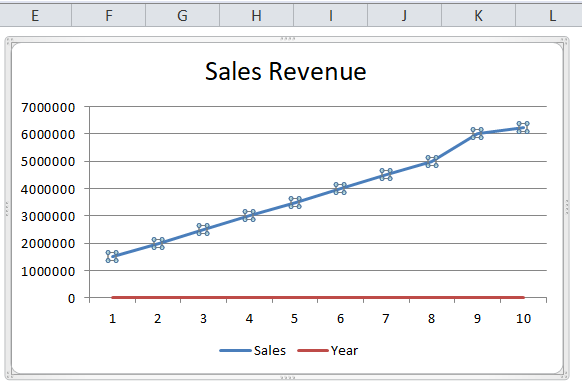This screenshot has height=389, width=582.
Task: Click the Sales data point at year 1
Action: point(112,256)
